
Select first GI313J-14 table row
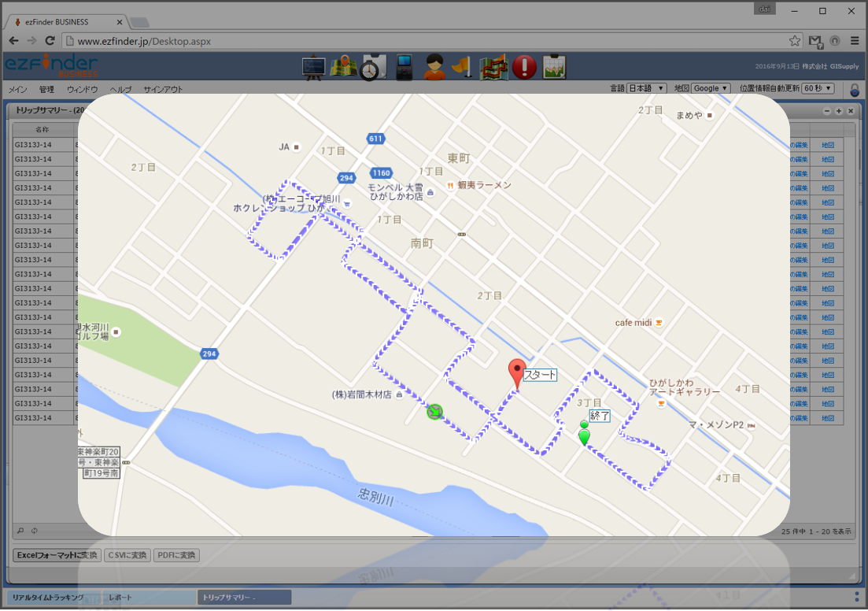coord(43,145)
